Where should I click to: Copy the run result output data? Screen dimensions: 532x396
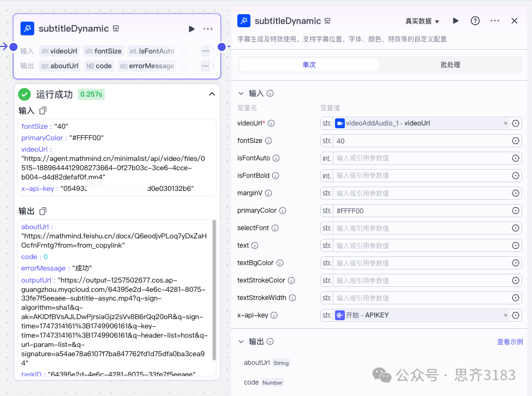(43, 211)
